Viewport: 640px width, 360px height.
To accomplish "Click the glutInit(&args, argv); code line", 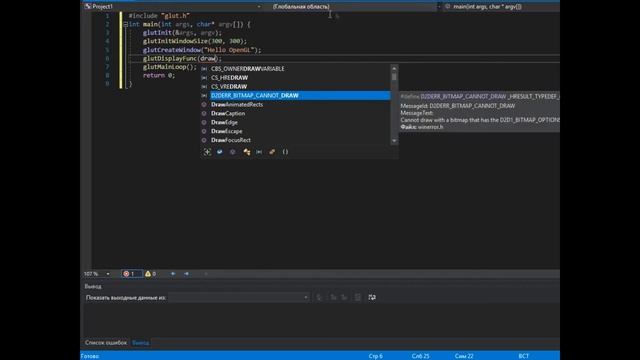I will [182, 33].
